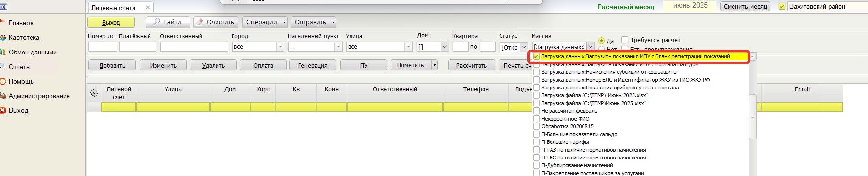Check the П-Большие тарифы item
Viewport: 868px width, 176px height.
click(x=536, y=142)
